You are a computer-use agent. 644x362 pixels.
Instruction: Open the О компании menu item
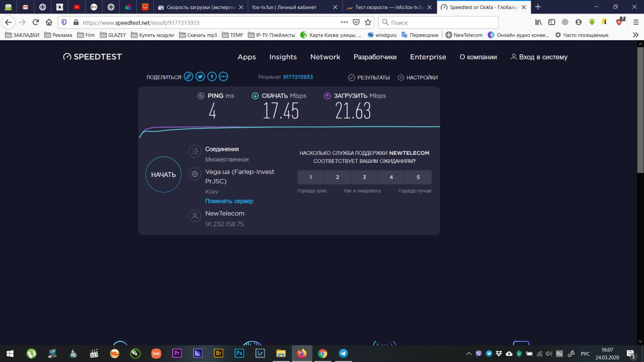(478, 57)
